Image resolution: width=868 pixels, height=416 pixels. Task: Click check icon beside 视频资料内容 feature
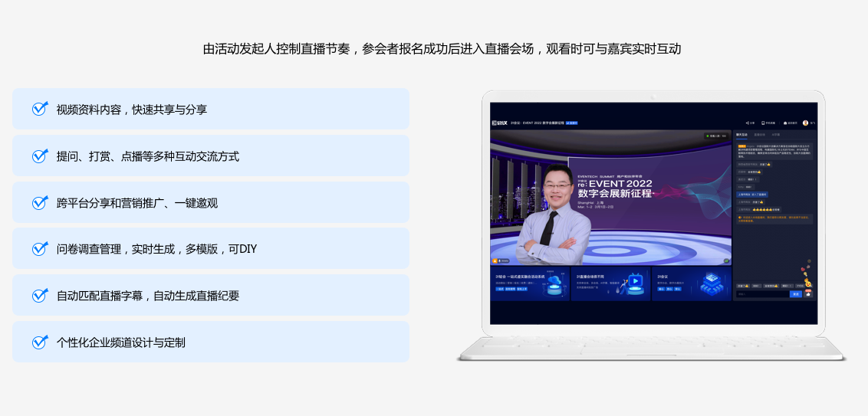pos(39,109)
